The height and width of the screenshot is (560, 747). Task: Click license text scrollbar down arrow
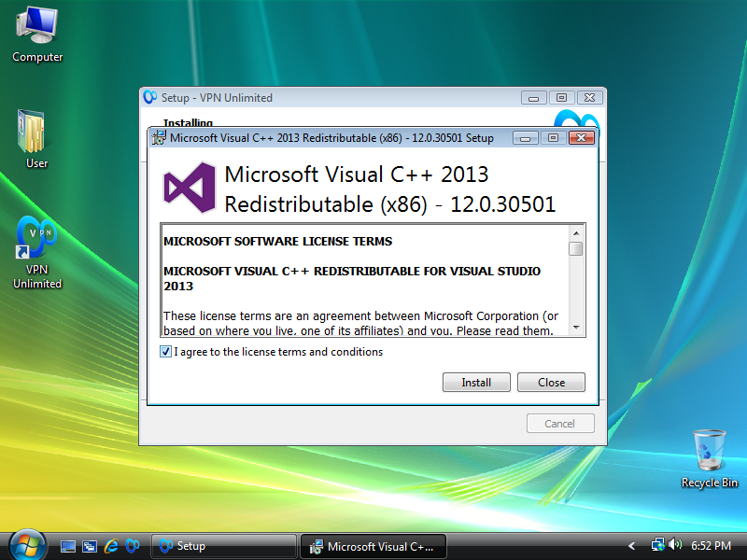(x=576, y=328)
